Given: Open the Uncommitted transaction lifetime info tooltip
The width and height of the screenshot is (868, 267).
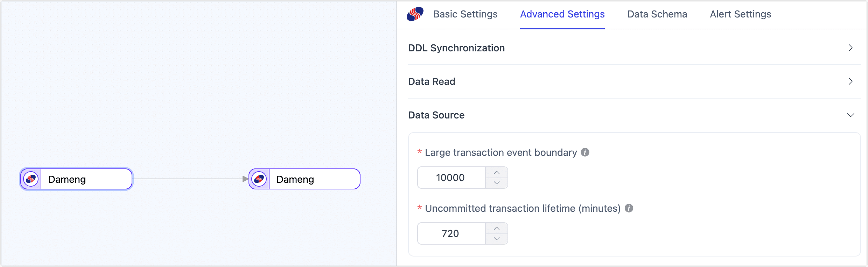Looking at the screenshot, I should pos(629,208).
